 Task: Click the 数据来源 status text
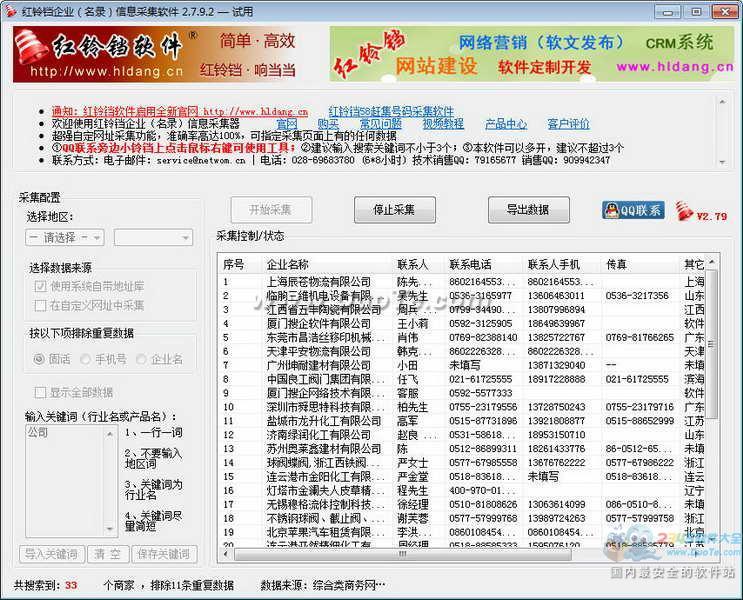323,585
